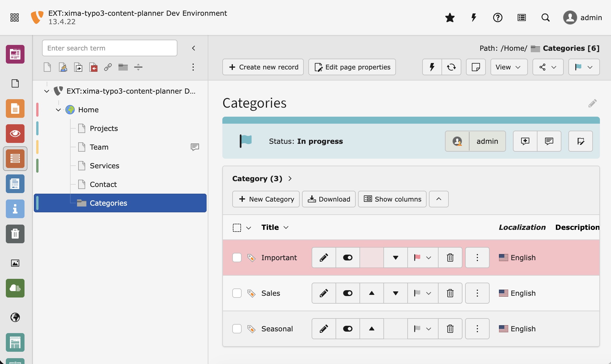
Task: Toggle visibility of the Sales category
Action: click(x=348, y=293)
